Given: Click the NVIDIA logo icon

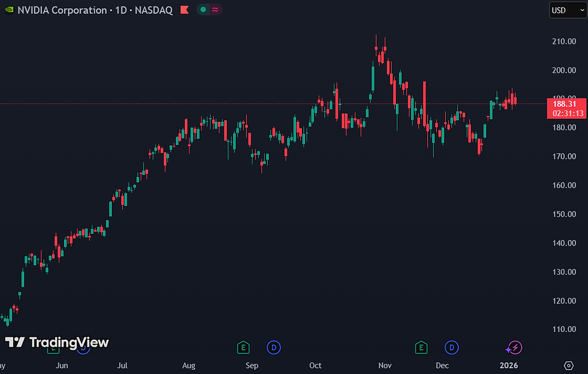Looking at the screenshot, I should click(x=9, y=10).
